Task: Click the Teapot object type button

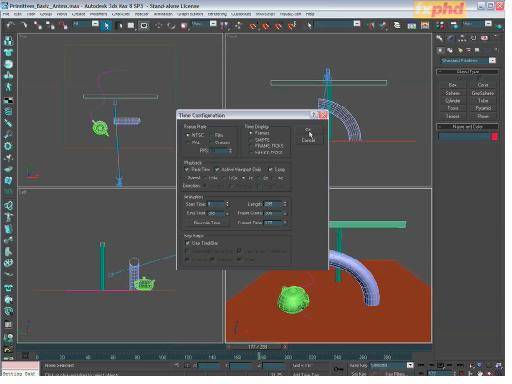Action: 452,116
